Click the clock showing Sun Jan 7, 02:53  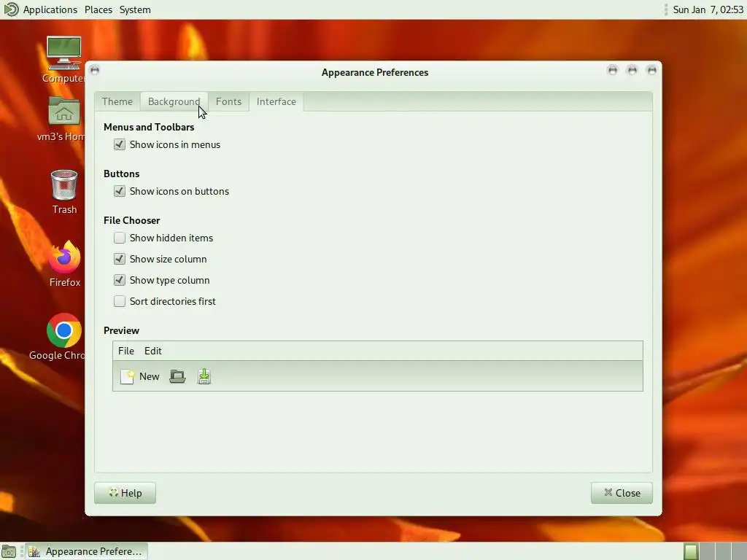pos(708,9)
